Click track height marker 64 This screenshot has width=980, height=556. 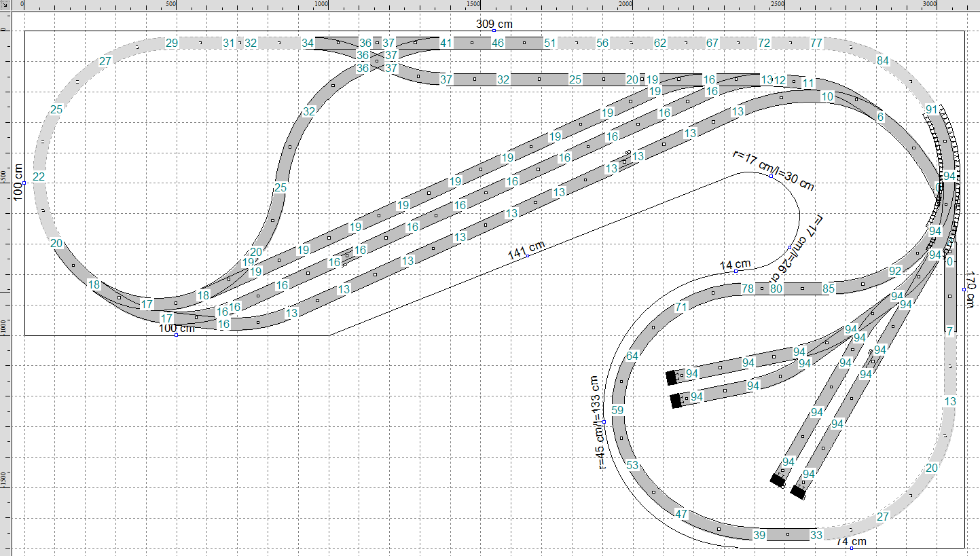[x=633, y=356]
